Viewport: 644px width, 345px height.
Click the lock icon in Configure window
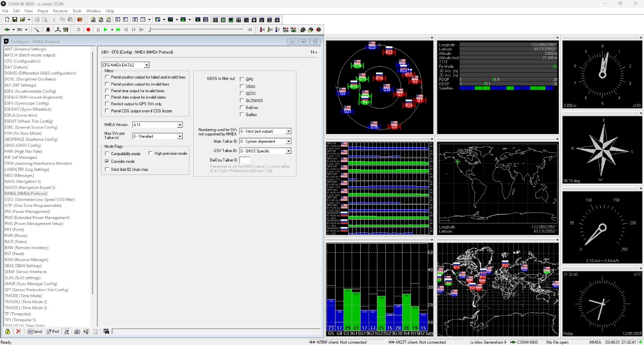(x=8, y=332)
